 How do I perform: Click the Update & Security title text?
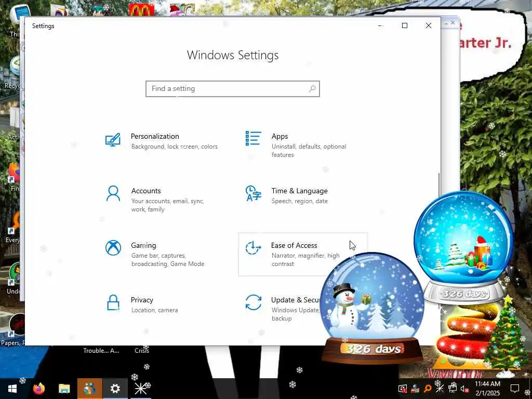point(296,300)
